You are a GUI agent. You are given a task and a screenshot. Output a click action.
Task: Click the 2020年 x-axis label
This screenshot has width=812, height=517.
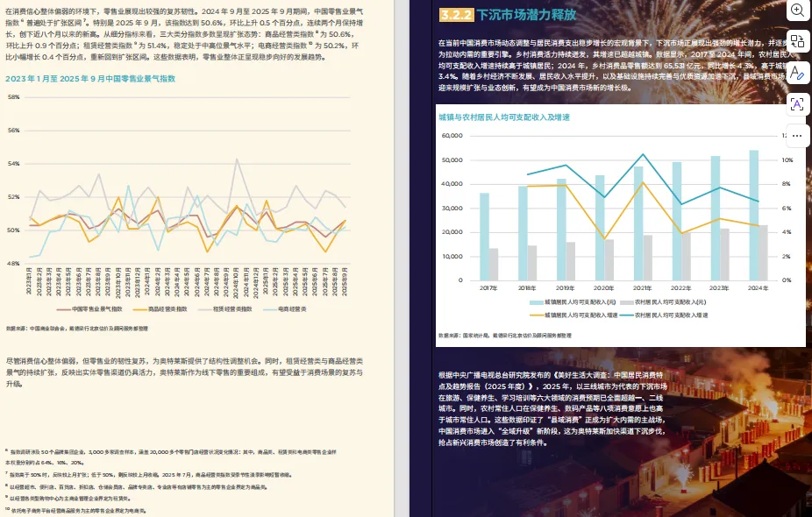(604, 288)
